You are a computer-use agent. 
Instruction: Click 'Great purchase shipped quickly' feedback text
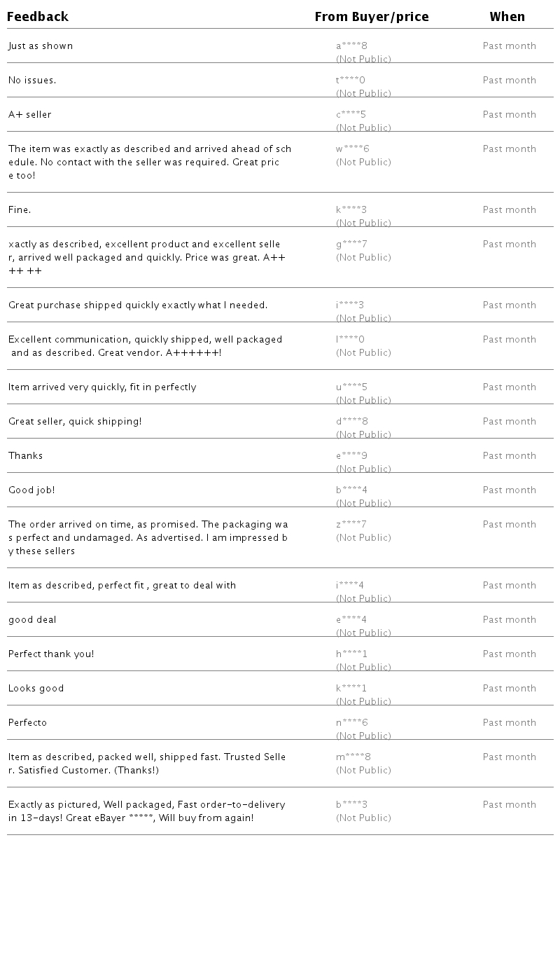(138, 305)
